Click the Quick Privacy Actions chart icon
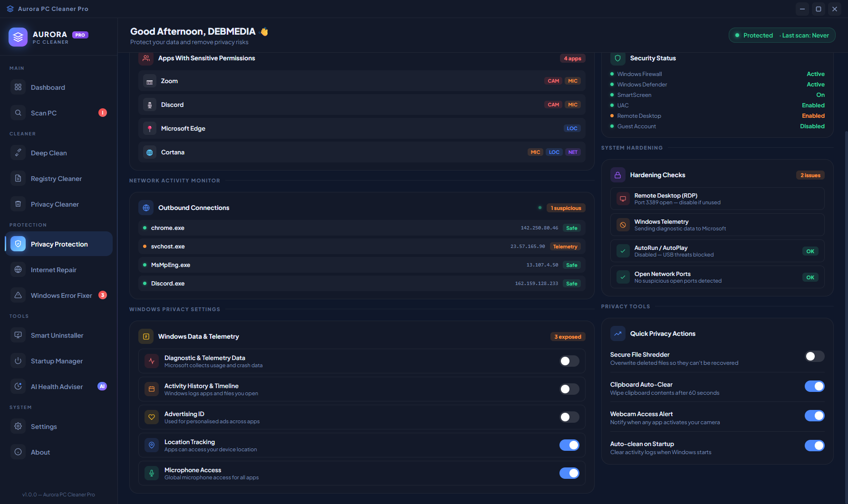 (618, 333)
